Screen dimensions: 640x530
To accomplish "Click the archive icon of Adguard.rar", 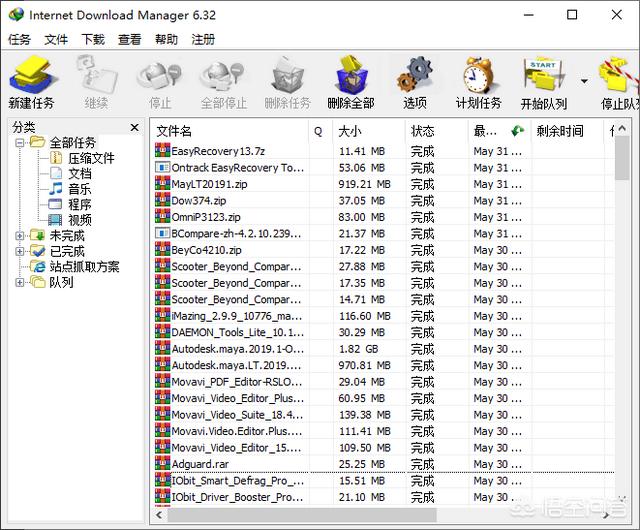I will [162, 464].
